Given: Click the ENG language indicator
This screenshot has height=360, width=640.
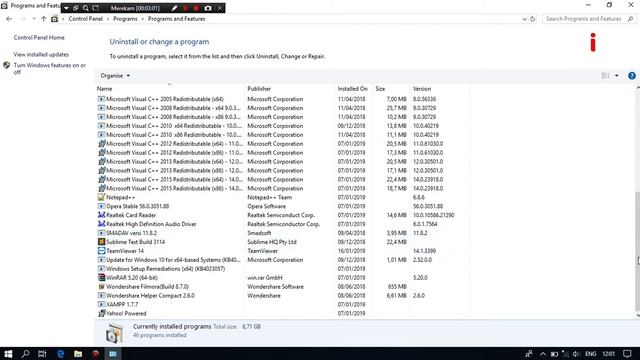Looking at the screenshot, I should point(591,353).
